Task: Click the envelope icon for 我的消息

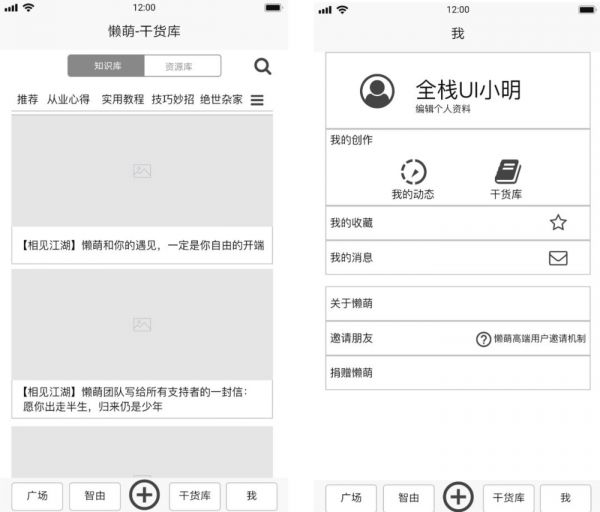Action: coord(558,258)
